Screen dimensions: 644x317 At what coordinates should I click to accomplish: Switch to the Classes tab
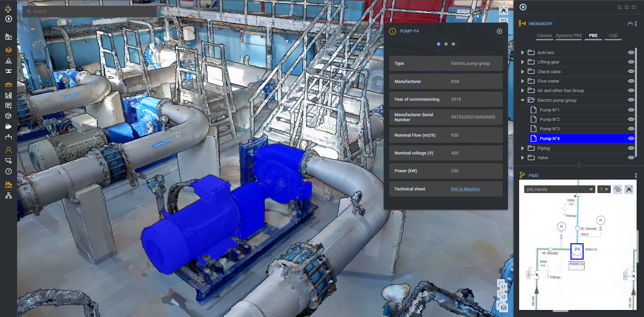click(544, 36)
